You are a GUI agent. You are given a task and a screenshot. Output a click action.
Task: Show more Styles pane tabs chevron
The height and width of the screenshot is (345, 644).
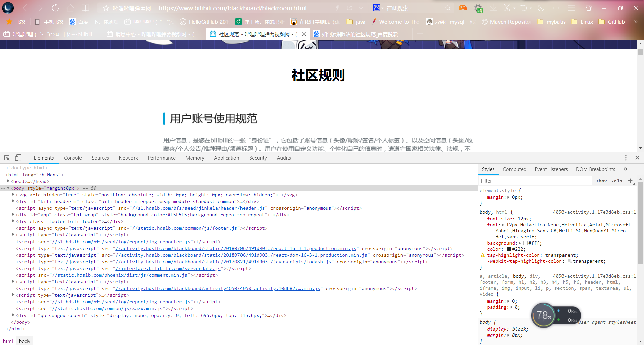click(x=625, y=169)
